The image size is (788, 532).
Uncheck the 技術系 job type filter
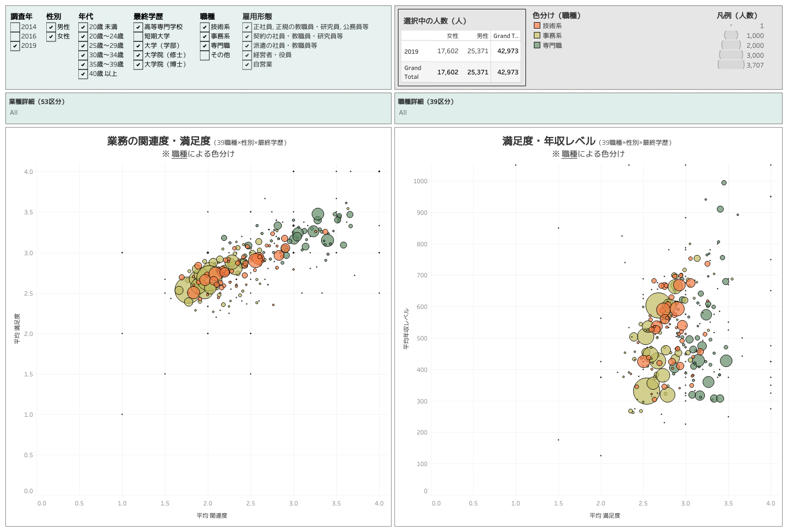point(205,27)
